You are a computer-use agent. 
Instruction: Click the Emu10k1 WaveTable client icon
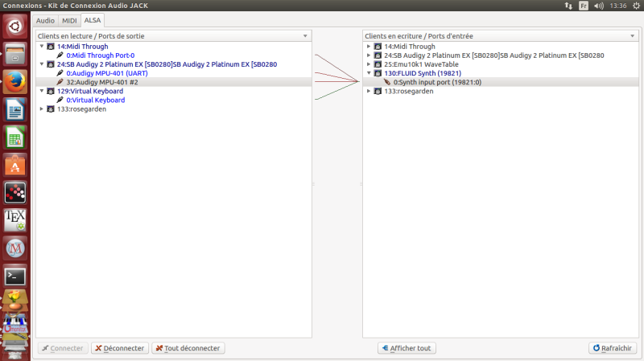pos(378,64)
